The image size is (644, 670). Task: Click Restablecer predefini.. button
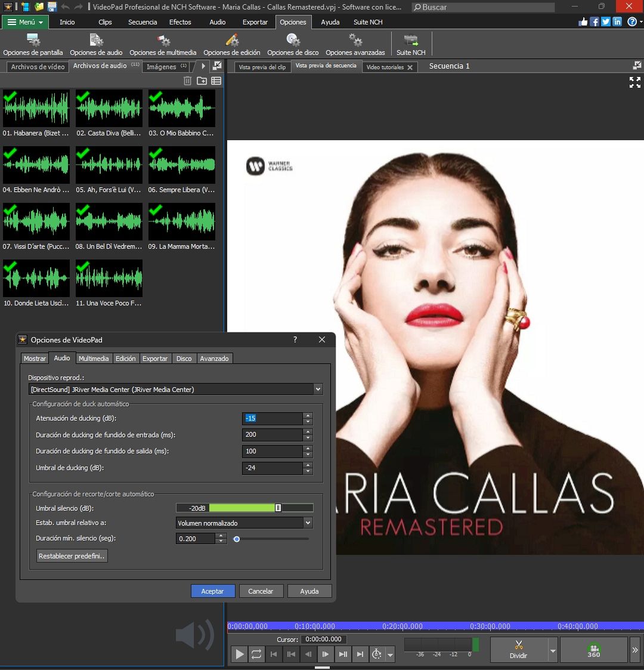72,556
